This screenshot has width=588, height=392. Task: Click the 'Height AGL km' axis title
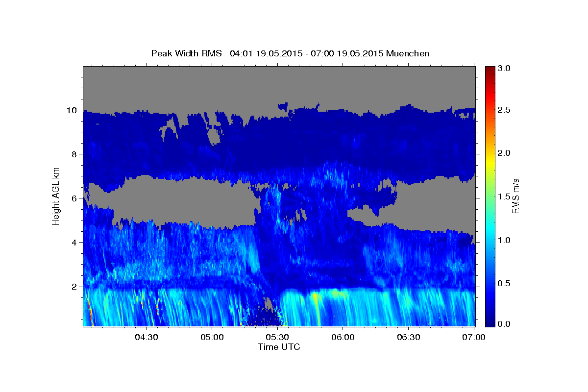[56, 196]
